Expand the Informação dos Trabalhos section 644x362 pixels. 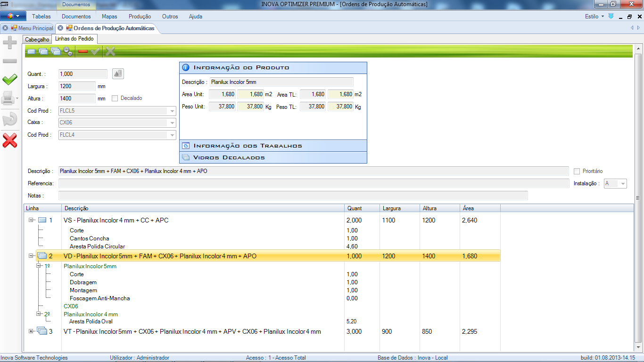pyautogui.click(x=273, y=146)
